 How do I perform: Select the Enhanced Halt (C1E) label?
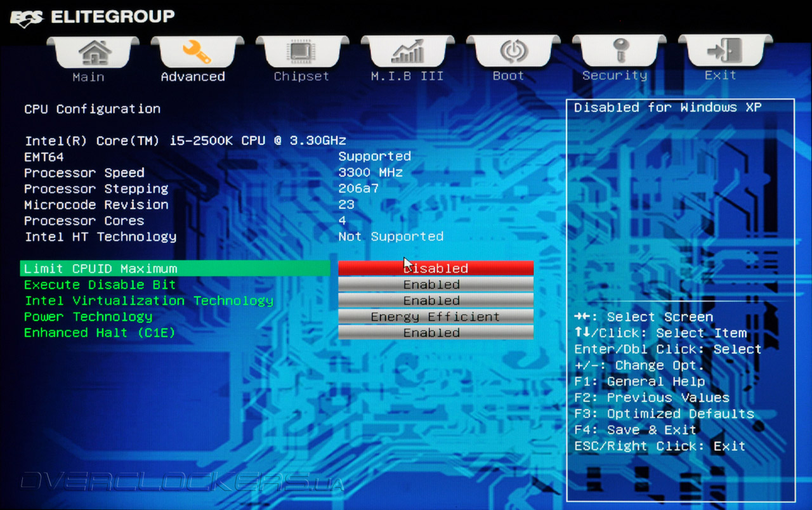tap(100, 332)
